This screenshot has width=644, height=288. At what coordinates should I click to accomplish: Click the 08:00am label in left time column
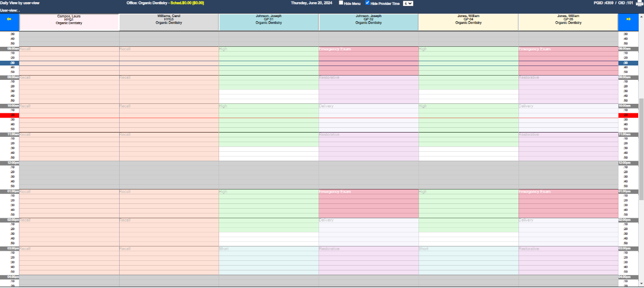[10, 49]
